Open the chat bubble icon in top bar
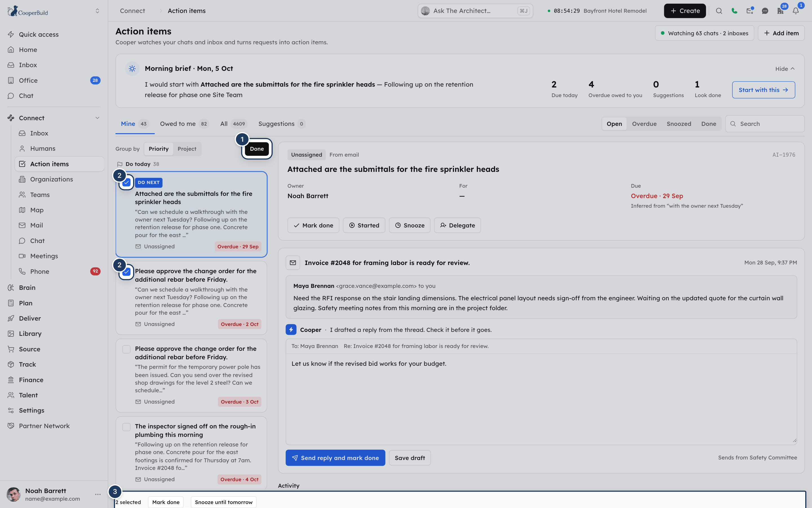 (765, 11)
